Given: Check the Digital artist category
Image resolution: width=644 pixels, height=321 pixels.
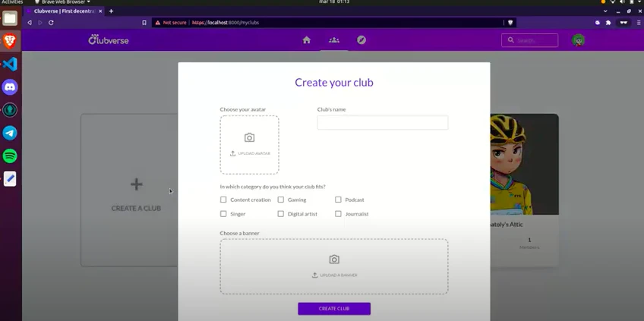Looking at the screenshot, I should click(281, 214).
